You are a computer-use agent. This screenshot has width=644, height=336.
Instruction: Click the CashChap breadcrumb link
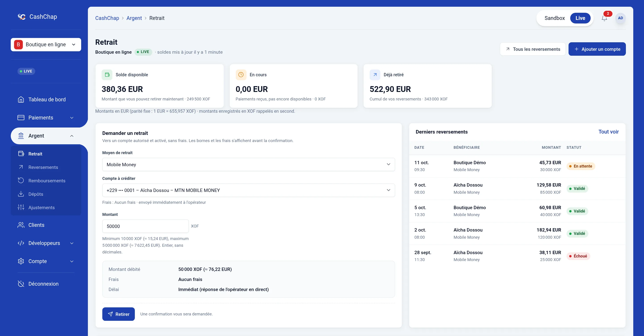107,18
